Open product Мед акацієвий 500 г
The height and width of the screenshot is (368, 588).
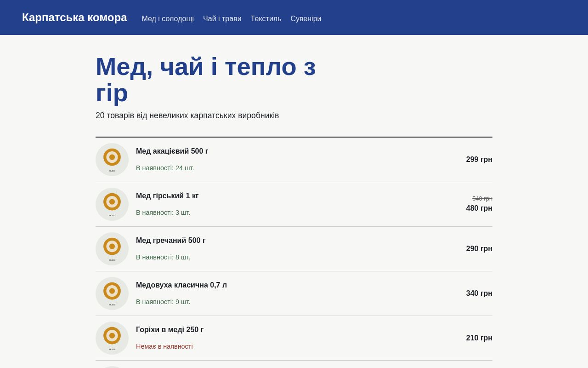[172, 151]
